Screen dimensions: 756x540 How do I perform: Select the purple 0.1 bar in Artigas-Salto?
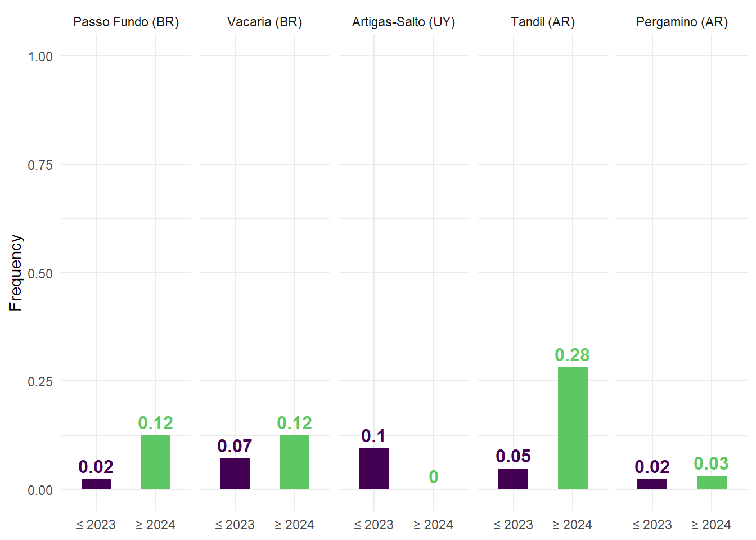pyautogui.click(x=374, y=469)
